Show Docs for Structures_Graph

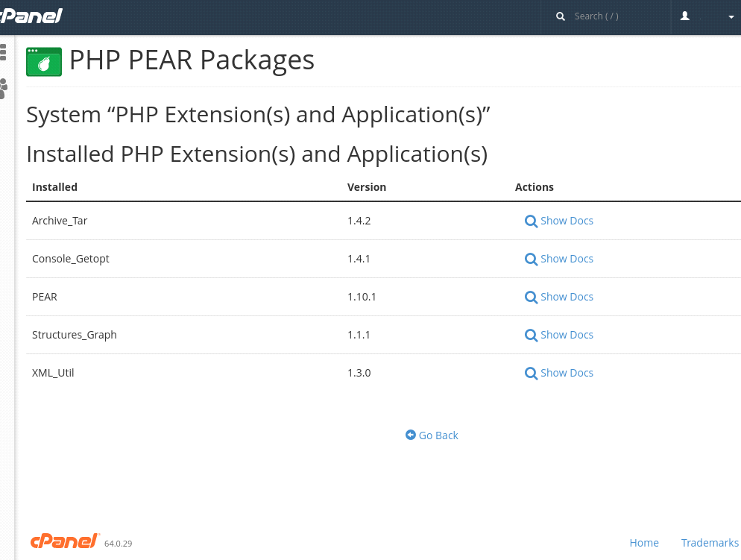click(x=567, y=335)
